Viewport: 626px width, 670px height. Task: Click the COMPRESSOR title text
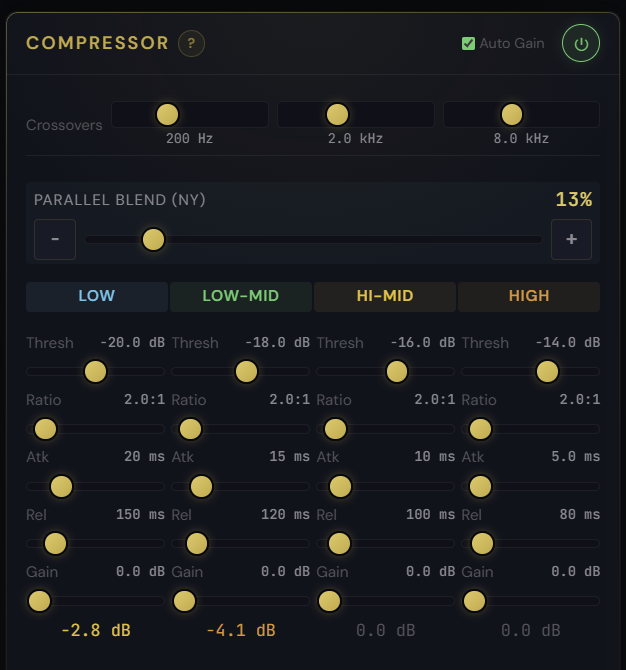click(x=97, y=43)
